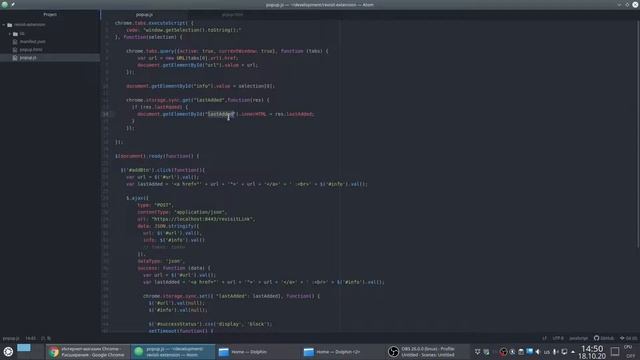This screenshot has width=640, height=360.
Task: Click the manifest.json file icon
Action: (15, 42)
